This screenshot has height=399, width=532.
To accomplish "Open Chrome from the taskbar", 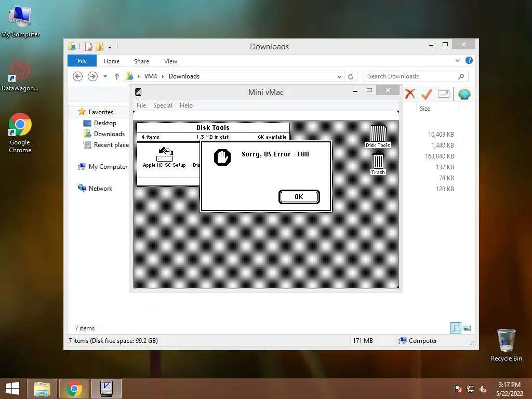I will click(x=74, y=389).
